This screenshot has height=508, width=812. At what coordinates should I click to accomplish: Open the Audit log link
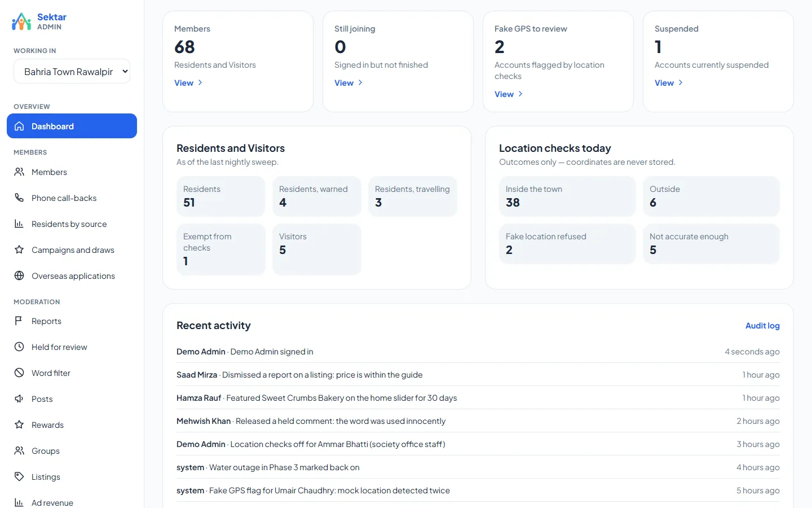tap(762, 326)
